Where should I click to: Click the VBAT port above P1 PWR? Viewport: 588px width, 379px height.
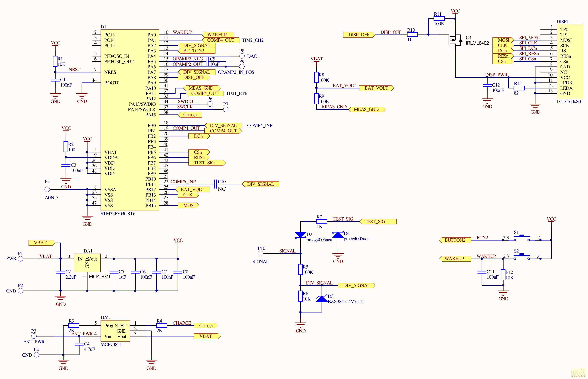click(42, 243)
